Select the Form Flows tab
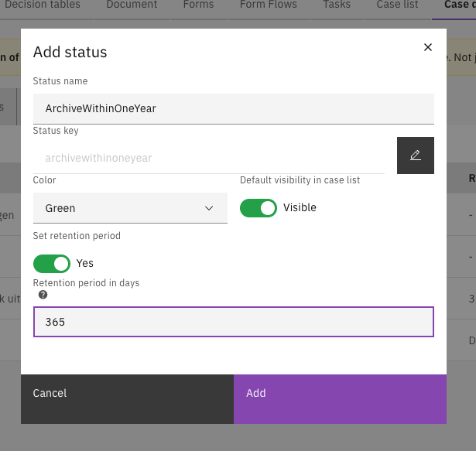Image resolution: width=476 pixels, height=451 pixels. 268,5
